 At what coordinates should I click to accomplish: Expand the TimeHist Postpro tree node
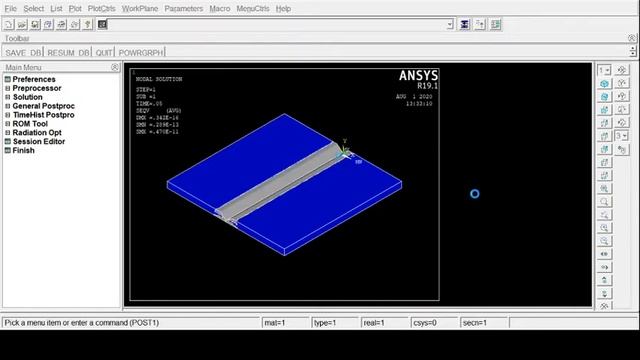click(x=7, y=115)
